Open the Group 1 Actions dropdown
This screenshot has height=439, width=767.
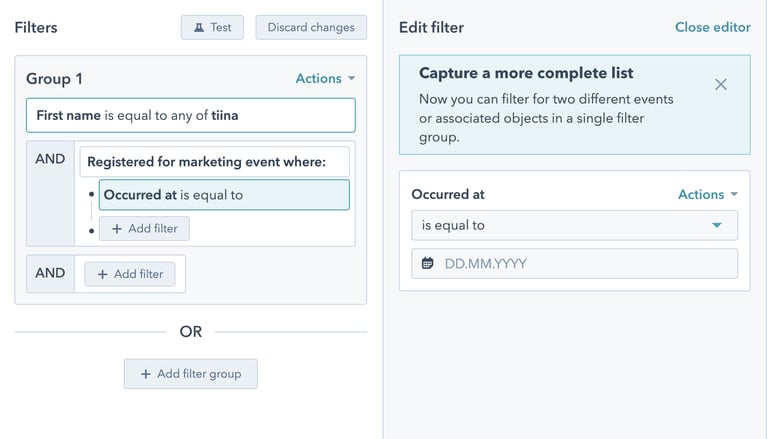click(x=325, y=79)
